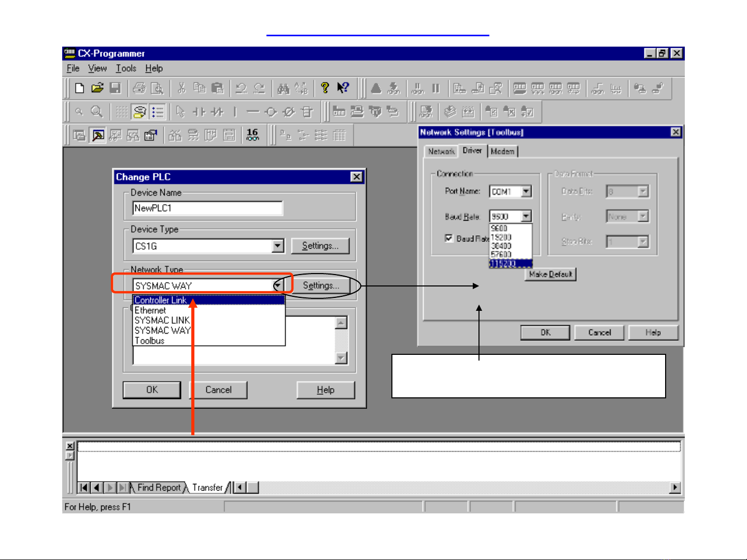Open the Find Report output tab
This screenshot has width=747, height=560.
coord(159,487)
